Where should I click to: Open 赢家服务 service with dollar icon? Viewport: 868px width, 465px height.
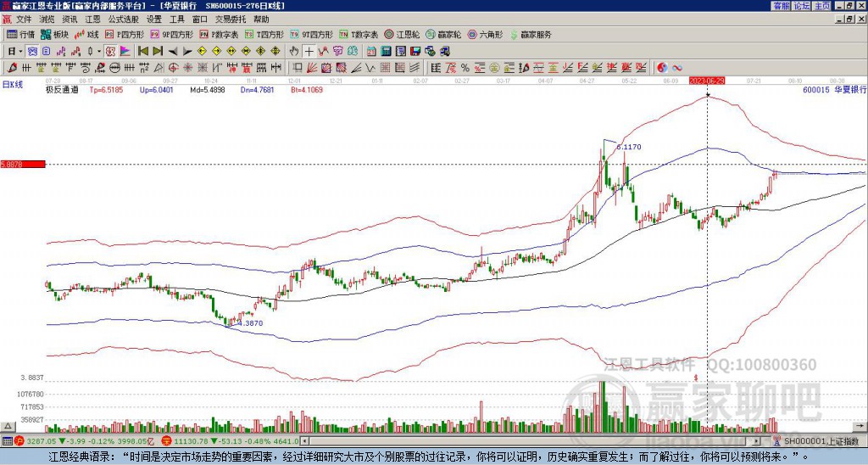531,34
